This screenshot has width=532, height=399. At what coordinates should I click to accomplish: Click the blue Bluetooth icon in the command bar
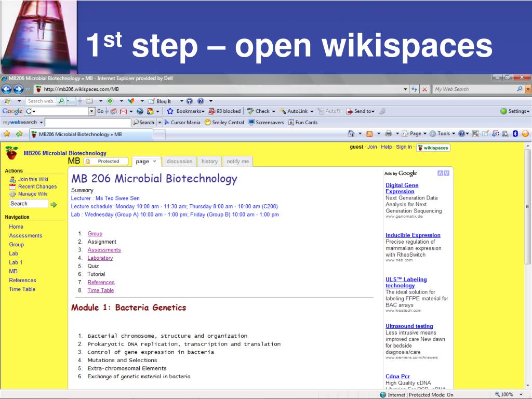pyautogui.click(x=515, y=134)
